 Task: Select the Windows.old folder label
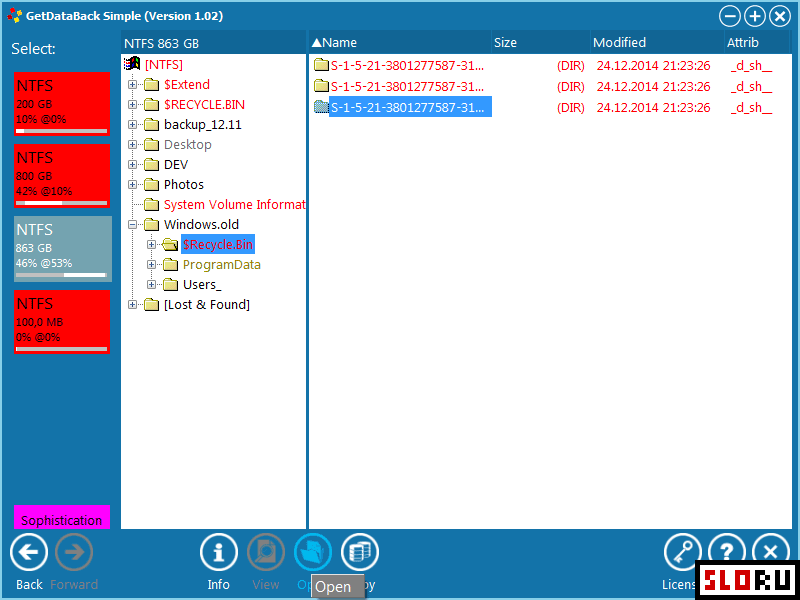tap(201, 224)
